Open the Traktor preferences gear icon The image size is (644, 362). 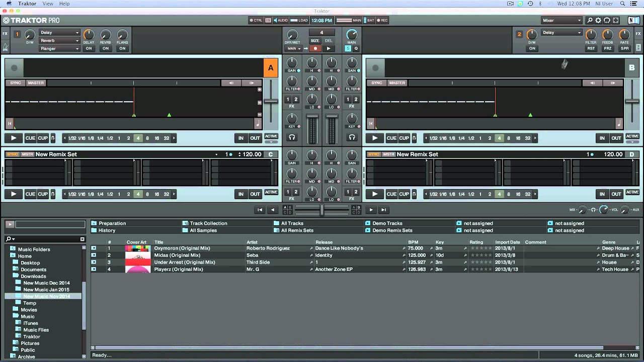598,21
